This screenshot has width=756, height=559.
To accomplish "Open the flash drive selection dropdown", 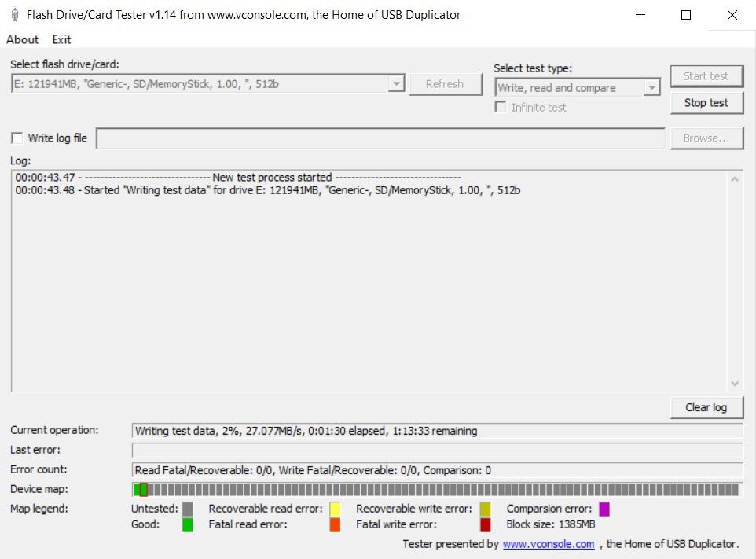I will click(x=207, y=84).
